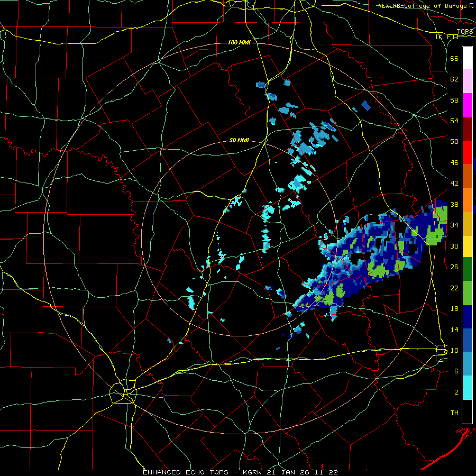Click the gold legend swatch
Image resolution: width=476 pixels, height=476 pixels.
coord(467,223)
